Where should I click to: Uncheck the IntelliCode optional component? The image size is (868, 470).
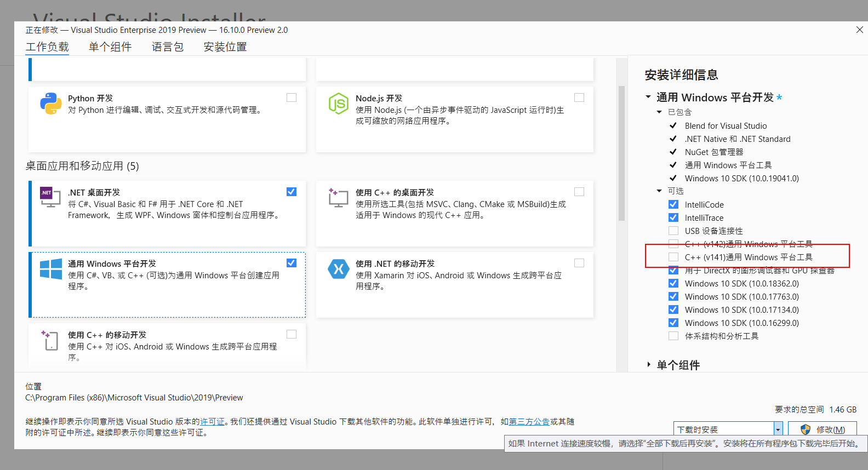(x=673, y=204)
